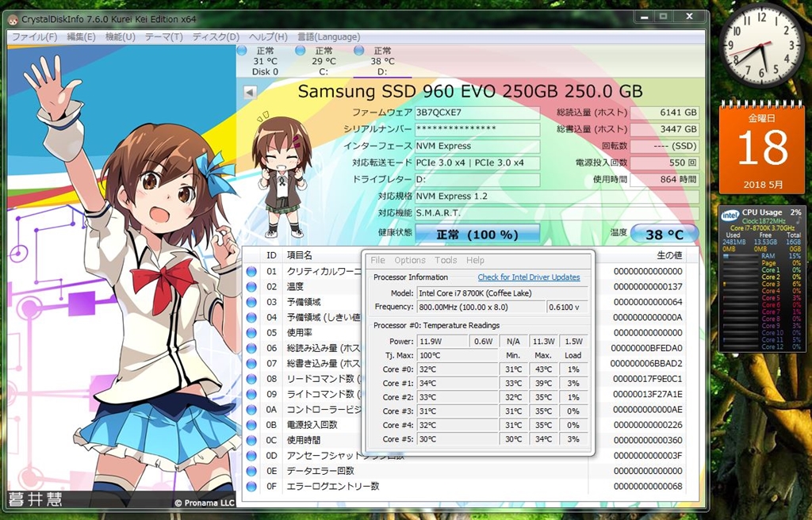Click the analog clock desktop gadget

[x=762, y=45]
